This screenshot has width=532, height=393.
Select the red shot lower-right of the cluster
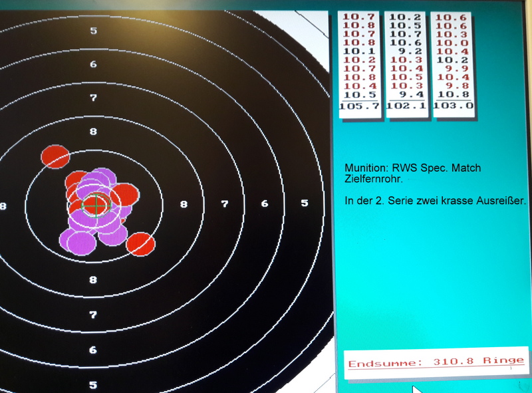point(140,243)
